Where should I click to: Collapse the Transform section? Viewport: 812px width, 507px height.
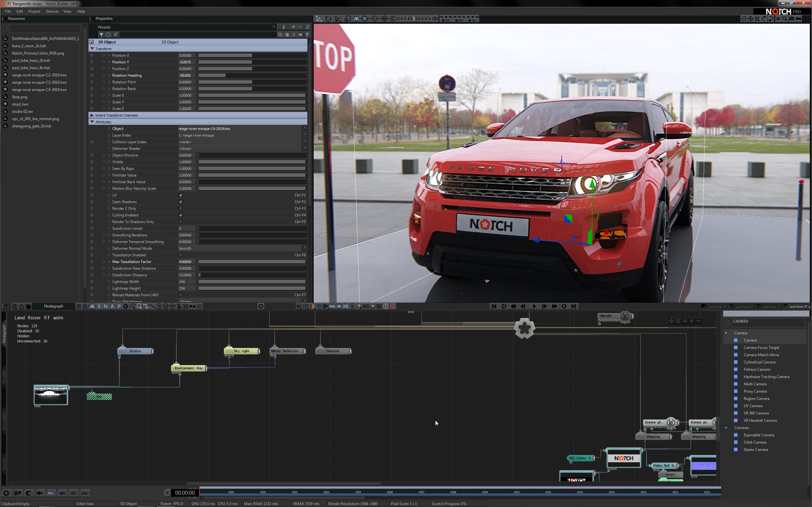click(x=92, y=48)
